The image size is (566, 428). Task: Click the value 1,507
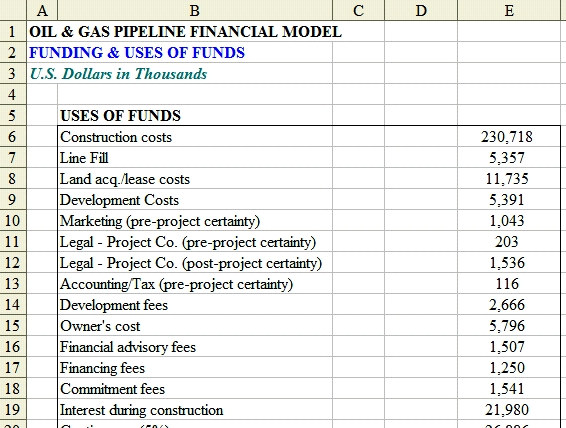pos(507,346)
